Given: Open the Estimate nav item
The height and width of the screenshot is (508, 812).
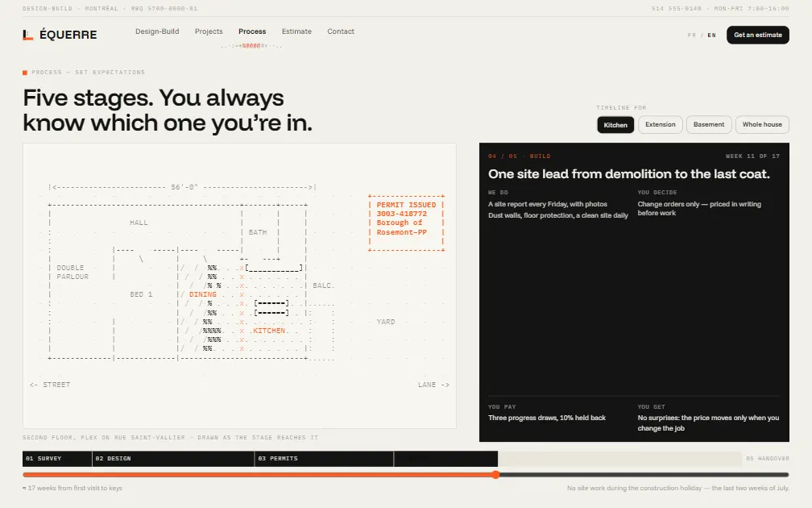Looking at the screenshot, I should tap(296, 31).
